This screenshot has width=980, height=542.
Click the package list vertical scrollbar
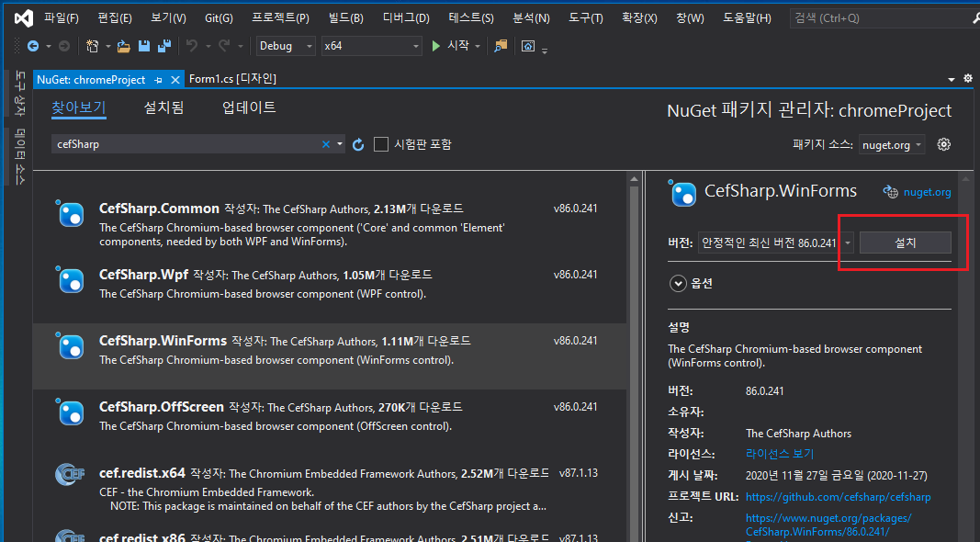pos(635,357)
